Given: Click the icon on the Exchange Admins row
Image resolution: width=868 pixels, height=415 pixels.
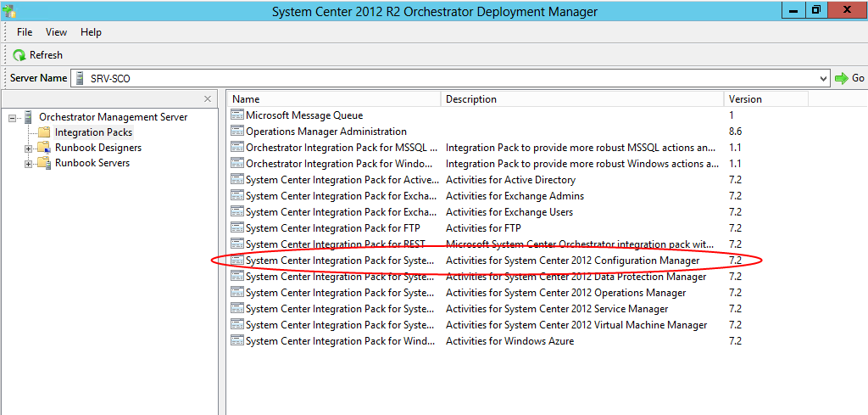Looking at the screenshot, I should coord(237,195).
